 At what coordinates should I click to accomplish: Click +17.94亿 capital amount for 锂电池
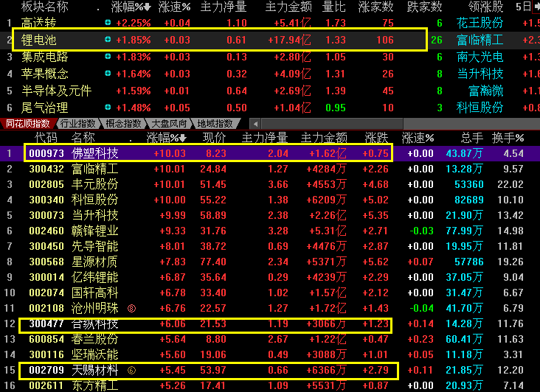click(290, 40)
